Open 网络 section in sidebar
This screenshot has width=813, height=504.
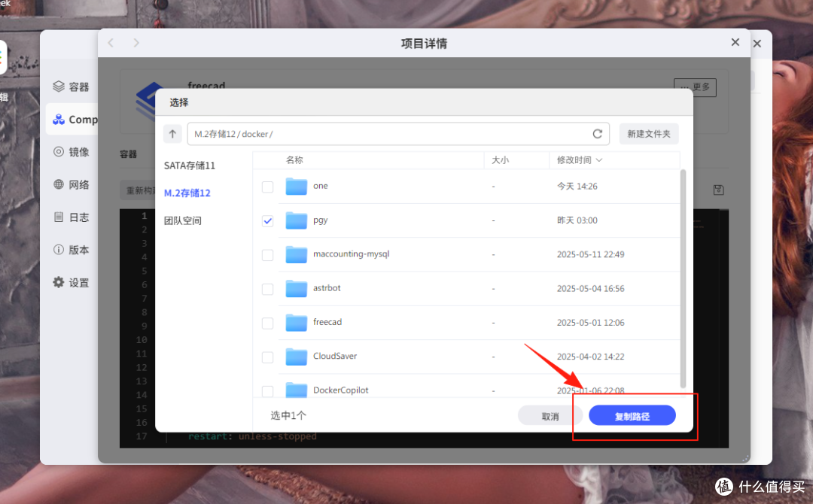(71, 184)
